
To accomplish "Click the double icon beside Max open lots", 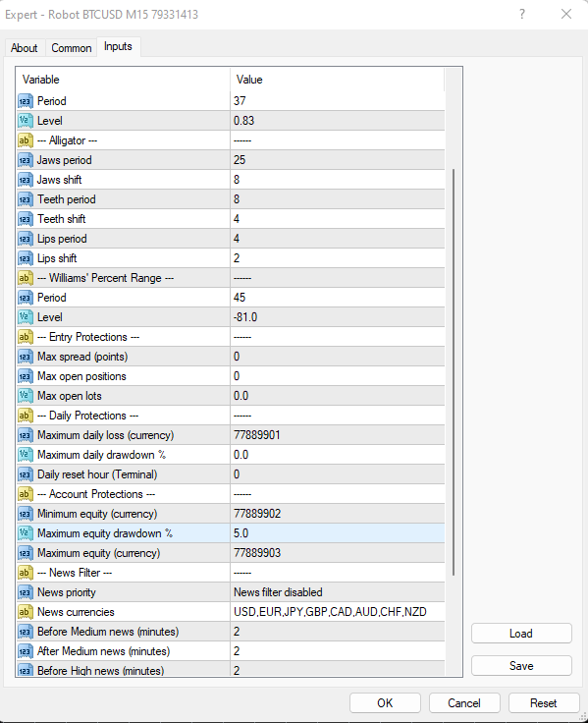I will 26,396.
